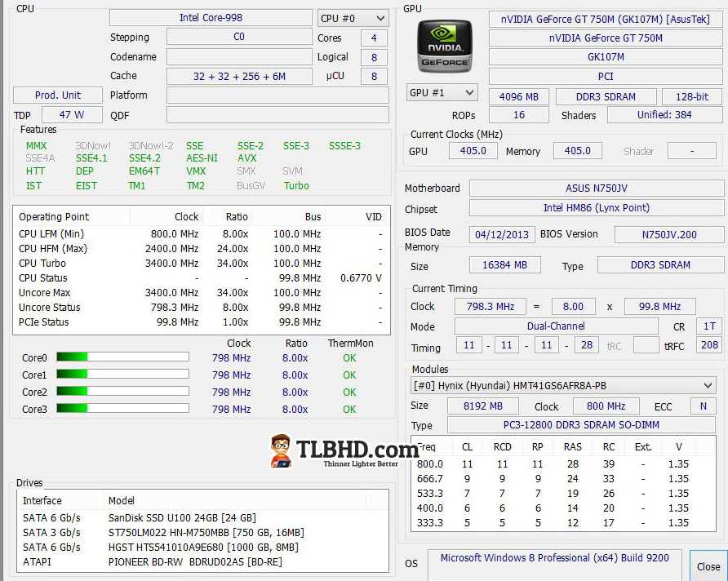Select the 533.3 frequency timing row
Screen dimensions: 728x581
pyautogui.click(x=562, y=494)
